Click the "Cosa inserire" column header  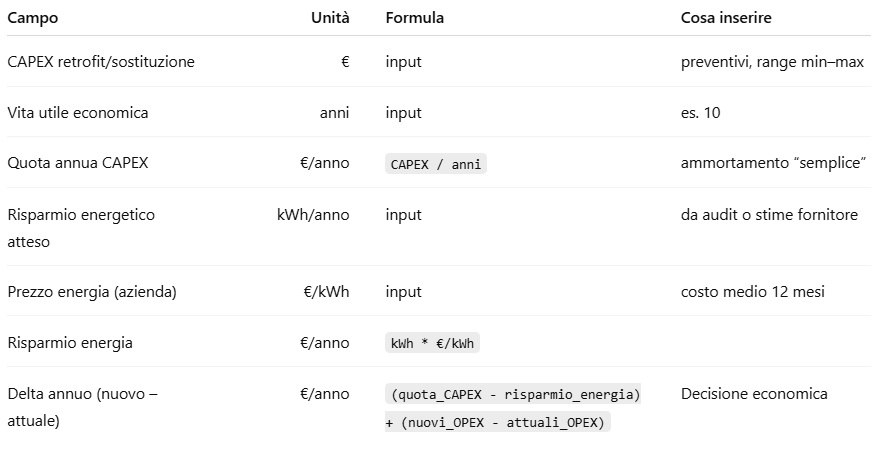pyautogui.click(x=725, y=18)
